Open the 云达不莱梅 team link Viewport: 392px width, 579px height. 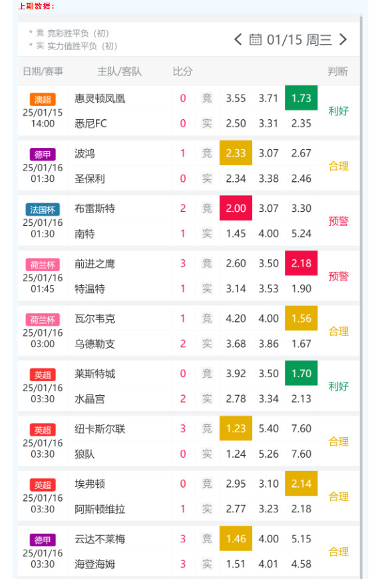pyautogui.click(x=100, y=539)
